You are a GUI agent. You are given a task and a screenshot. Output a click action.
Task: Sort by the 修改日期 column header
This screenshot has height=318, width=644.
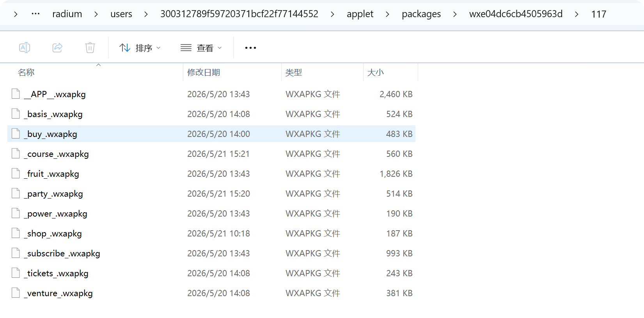pos(204,72)
